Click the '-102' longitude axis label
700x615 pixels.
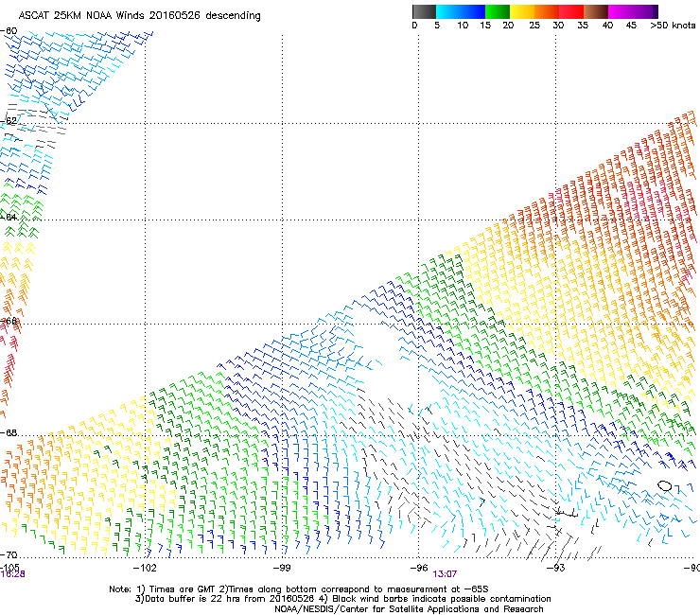[145, 568]
